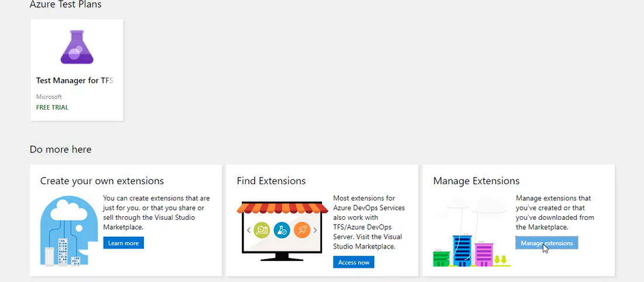Click the purple flask Test Manager icon
This screenshot has width=644, height=282.
pyautogui.click(x=77, y=47)
